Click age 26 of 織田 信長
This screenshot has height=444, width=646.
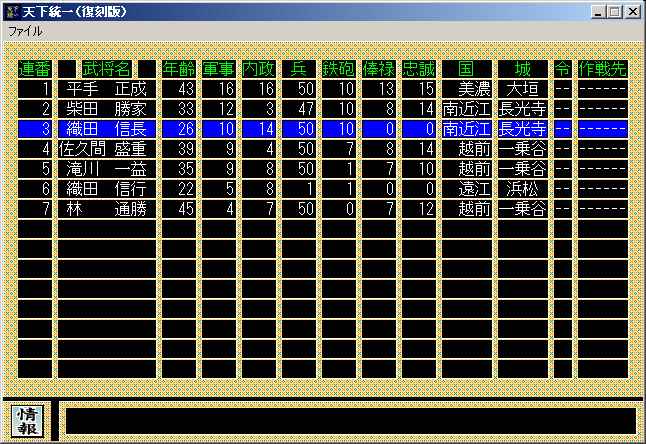click(x=179, y=129)
